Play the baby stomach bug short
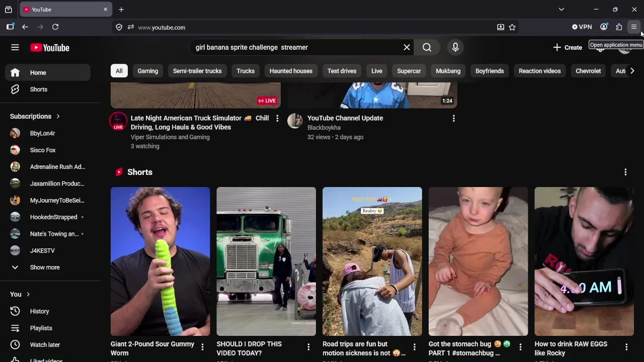 tap(478, 261)
